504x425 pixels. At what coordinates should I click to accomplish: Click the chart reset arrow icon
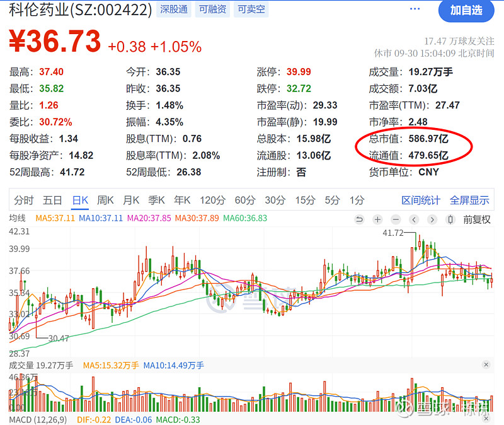(x=359, y=219)
